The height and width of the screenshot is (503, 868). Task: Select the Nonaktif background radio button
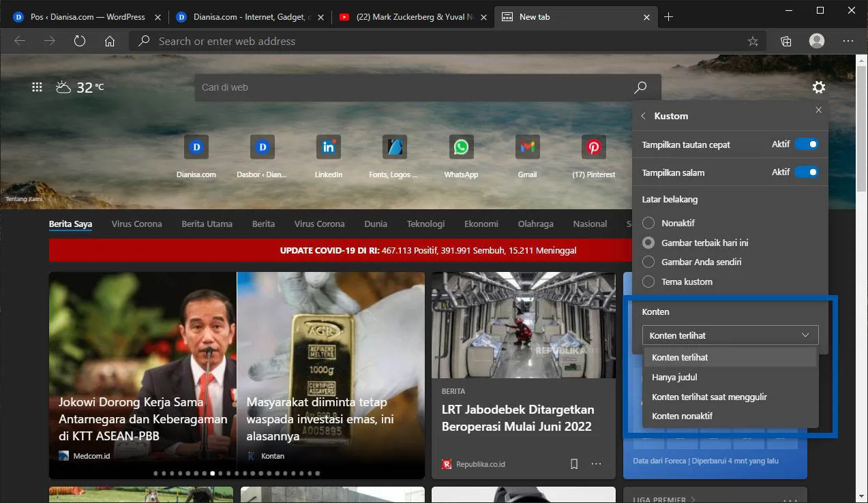(648, 223)
